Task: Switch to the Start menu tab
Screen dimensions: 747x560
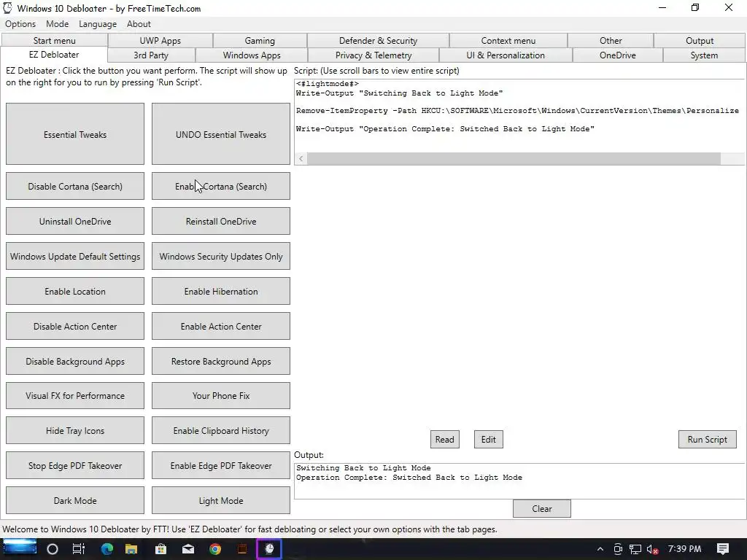Action: [x=54, y=41]
